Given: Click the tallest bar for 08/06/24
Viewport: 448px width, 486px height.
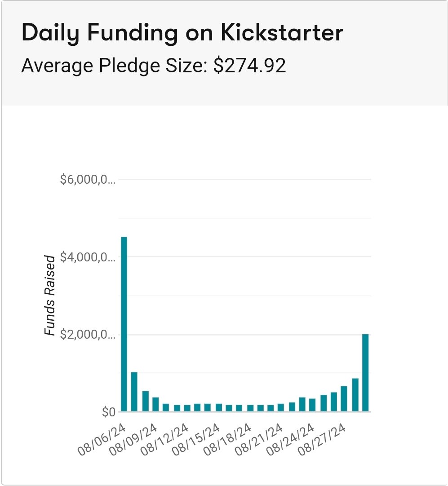Looking at the screenshot, I should click(124, 323).
